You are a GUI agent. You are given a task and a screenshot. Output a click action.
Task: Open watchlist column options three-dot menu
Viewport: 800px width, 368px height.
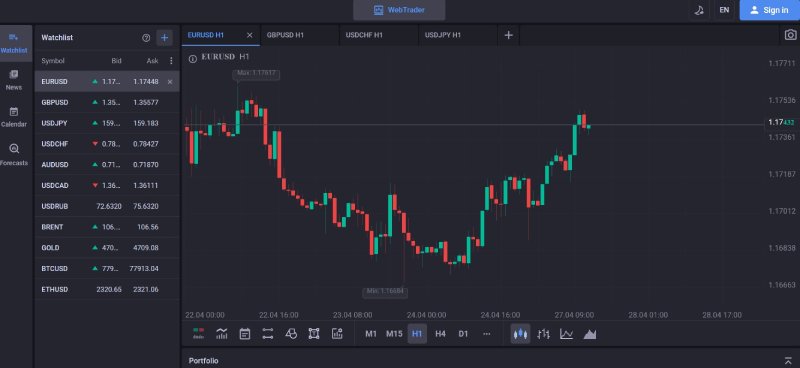[x=171, y=61]
